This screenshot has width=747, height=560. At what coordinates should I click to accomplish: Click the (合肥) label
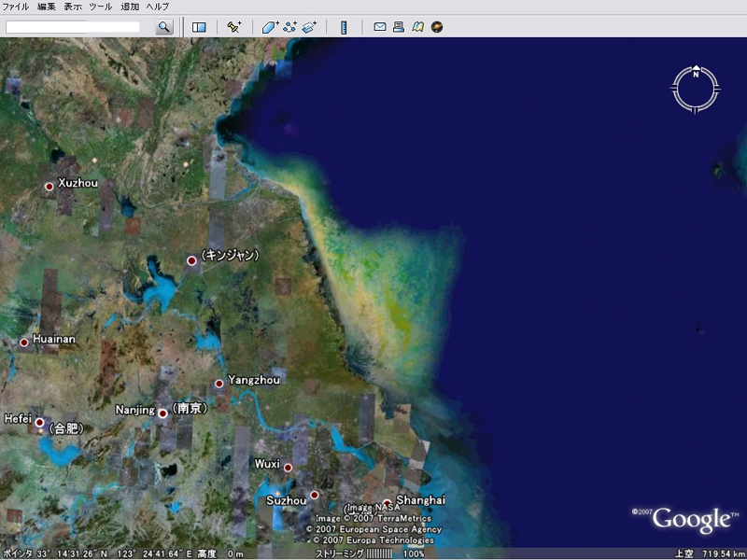point(66,428)
